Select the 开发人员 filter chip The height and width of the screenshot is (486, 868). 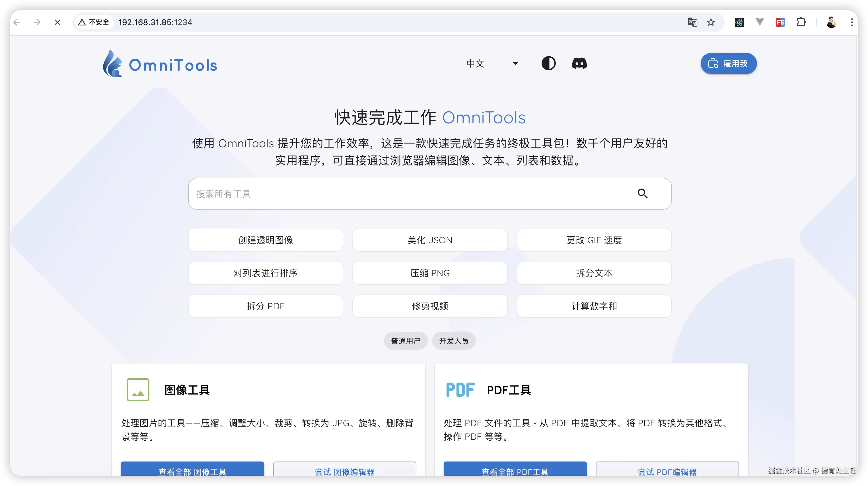pyautogui.click(x=454, y=341)
